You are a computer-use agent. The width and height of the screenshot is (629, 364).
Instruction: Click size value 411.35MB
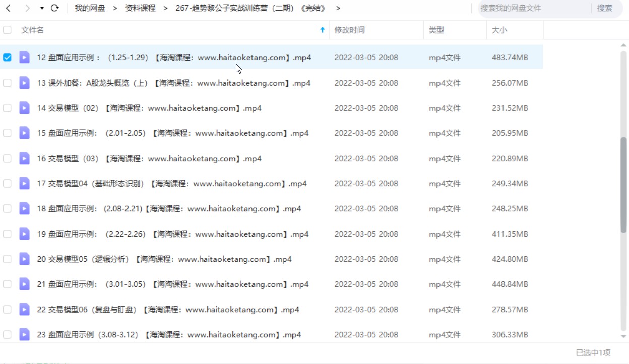pos(510,234)
